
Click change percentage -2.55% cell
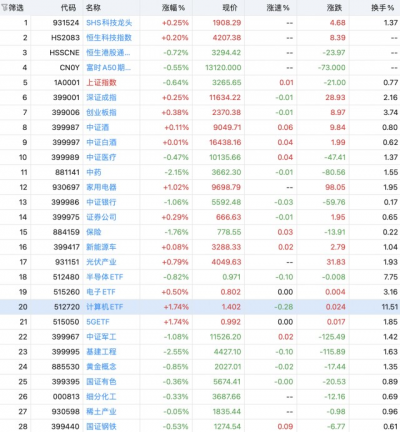(x=176, y=352)
